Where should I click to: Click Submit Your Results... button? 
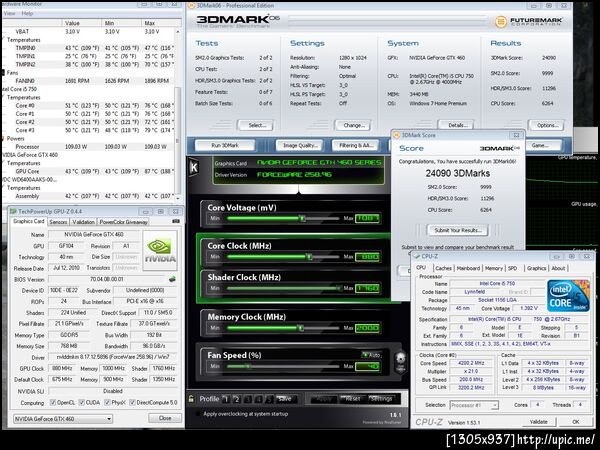tap(458, 230)
